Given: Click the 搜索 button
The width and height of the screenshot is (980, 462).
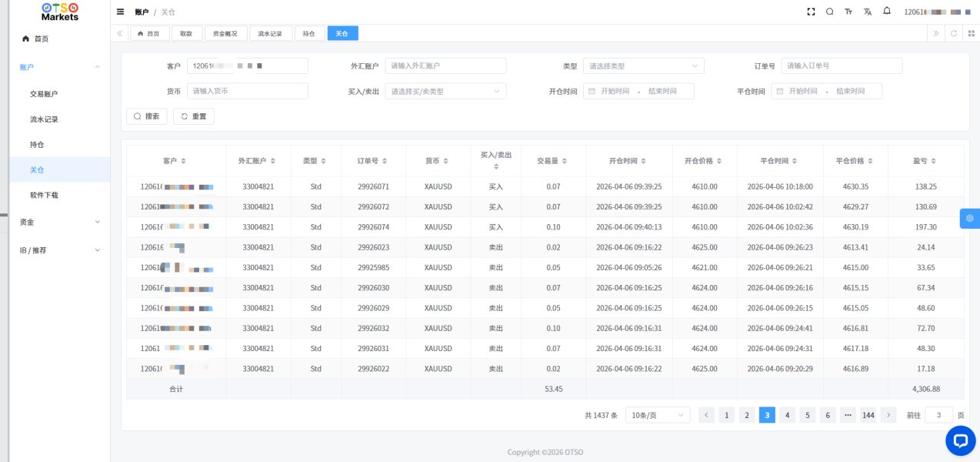Looking at the screenshot, I should (146, 116).
